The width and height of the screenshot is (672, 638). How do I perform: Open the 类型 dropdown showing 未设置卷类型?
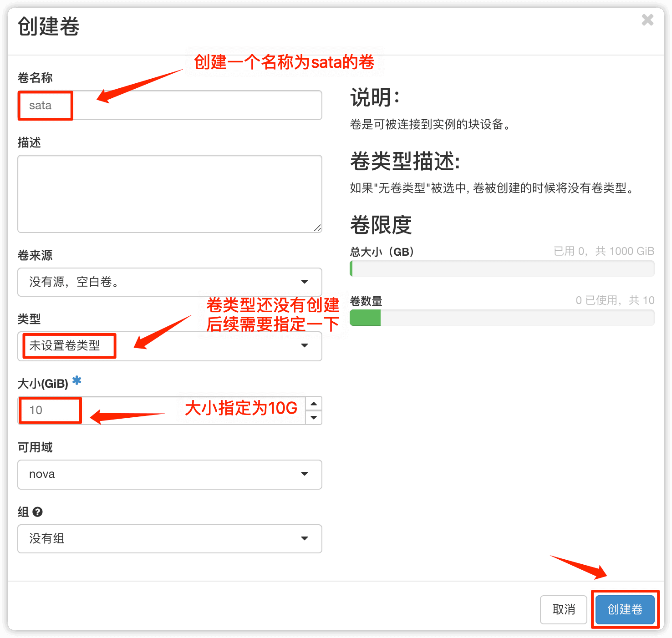170,346
